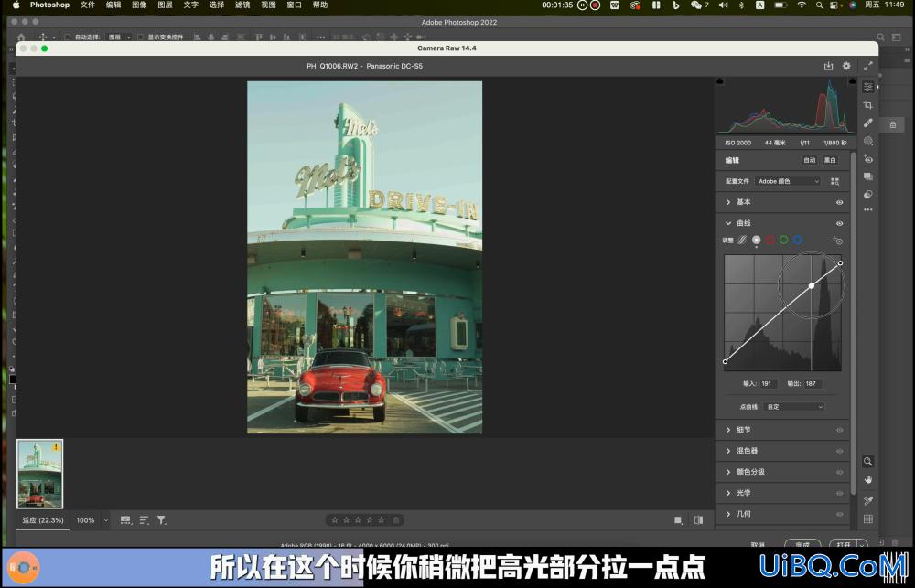Set zoom to 100% button
Viewport: 915px width, 588px height.
coord(85,519)
